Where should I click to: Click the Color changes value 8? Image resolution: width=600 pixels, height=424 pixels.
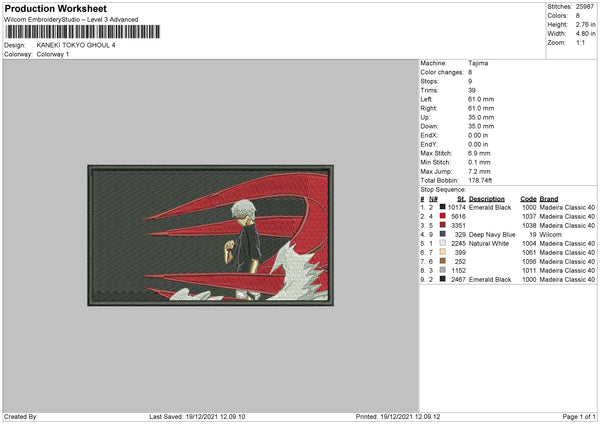tap(470, 72)
